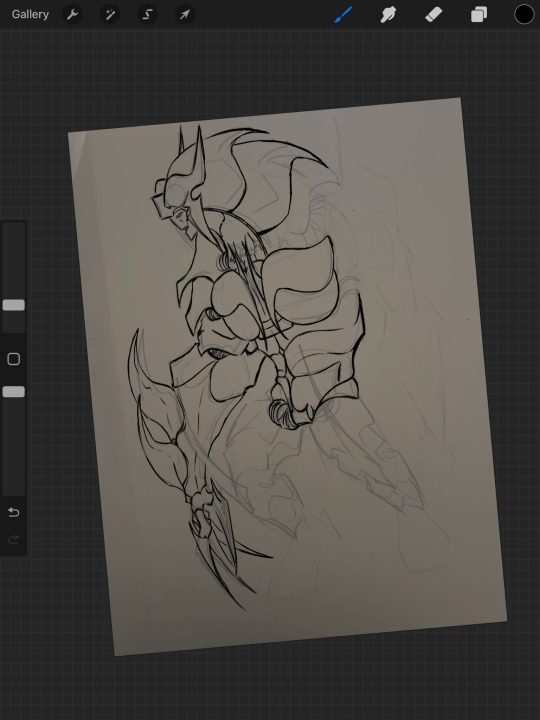Image resolution: width=540 pixels, height=720 pixels.
Task: Click the brush opacity slider handle
Action: tap(14, 392)
